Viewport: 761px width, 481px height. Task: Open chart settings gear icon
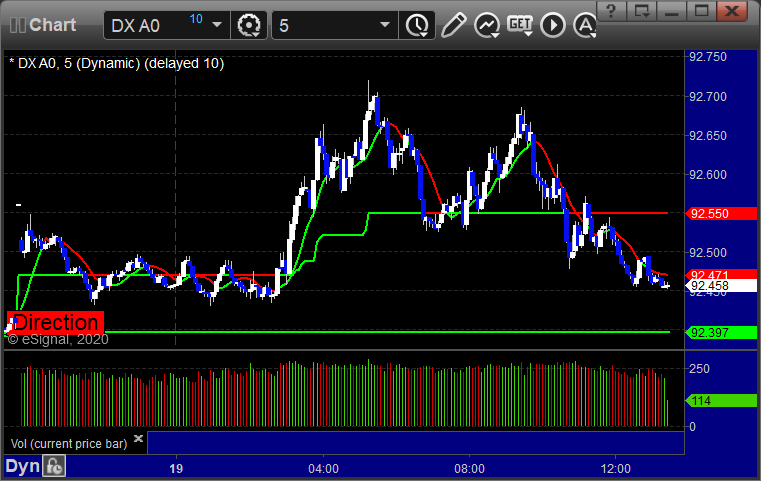(249, 25)
